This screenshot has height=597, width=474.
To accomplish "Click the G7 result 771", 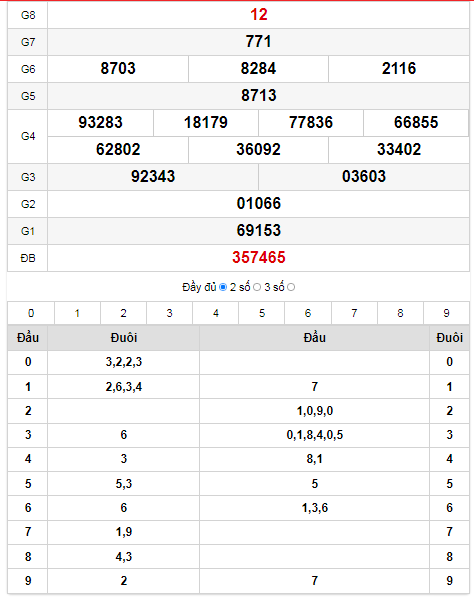I will pyautogui.click(x=259, y=42).
